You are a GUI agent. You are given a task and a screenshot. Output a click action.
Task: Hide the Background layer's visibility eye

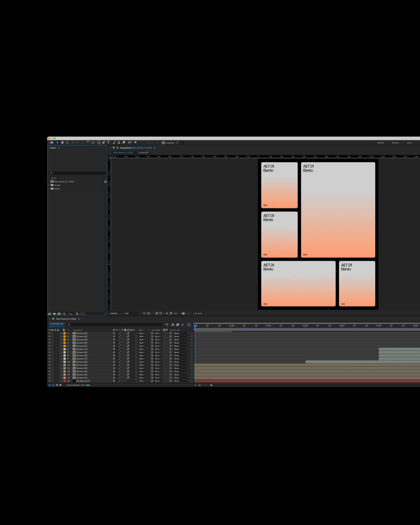49,381
